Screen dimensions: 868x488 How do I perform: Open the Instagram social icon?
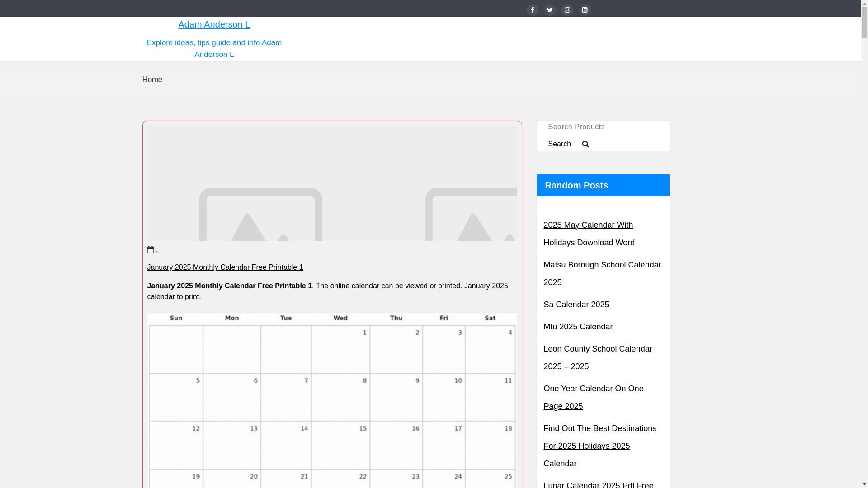pyautogui.click(x=567, y=10)
